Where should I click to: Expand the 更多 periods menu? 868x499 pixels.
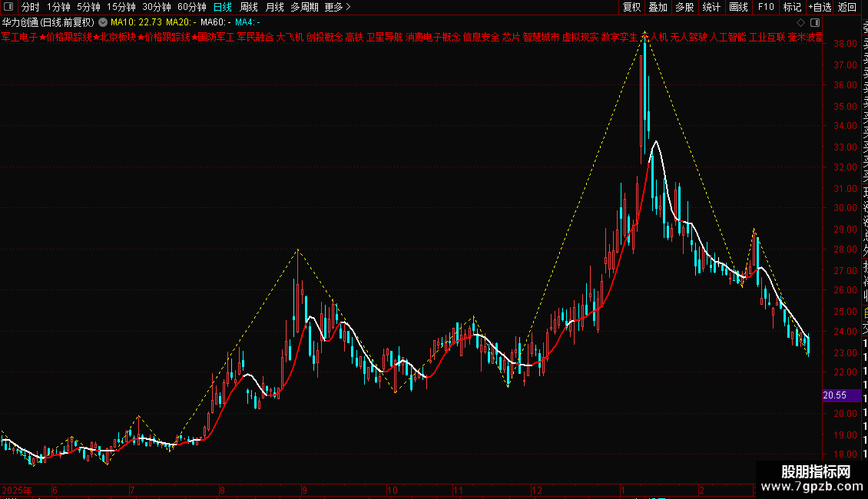tap(337, 7)
